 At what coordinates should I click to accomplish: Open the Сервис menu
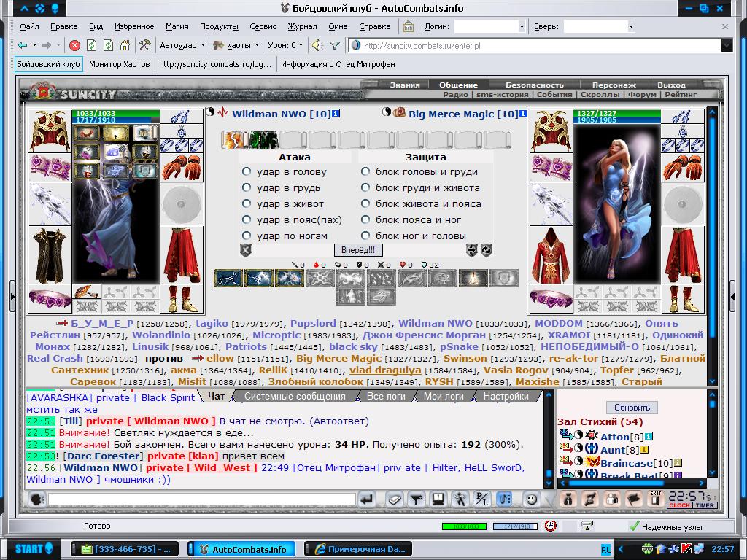pyautogui.click(x=263, y=26)
